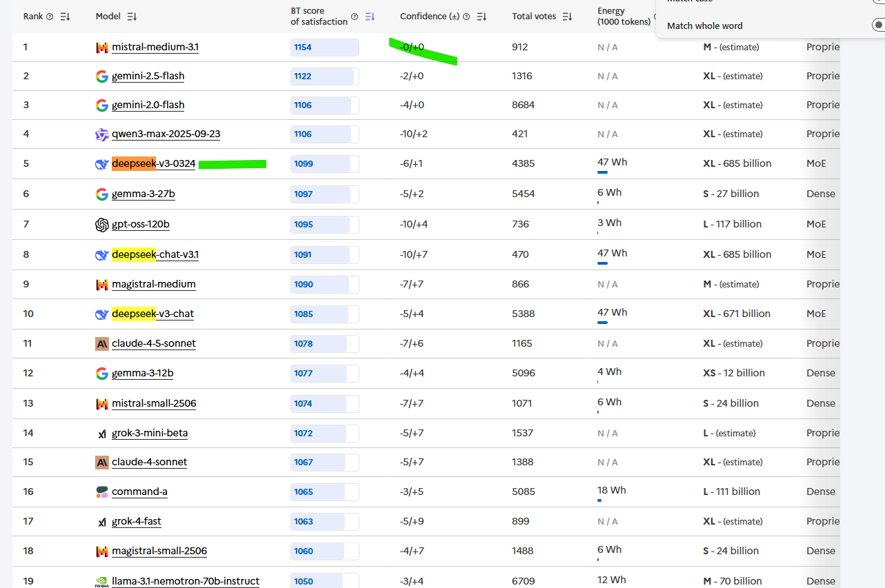Click the Mistral logo beside mistral-medium-3.1
The height and width of the screenshot is (588, 885).
pyautogui.click(x=102, y=48)
